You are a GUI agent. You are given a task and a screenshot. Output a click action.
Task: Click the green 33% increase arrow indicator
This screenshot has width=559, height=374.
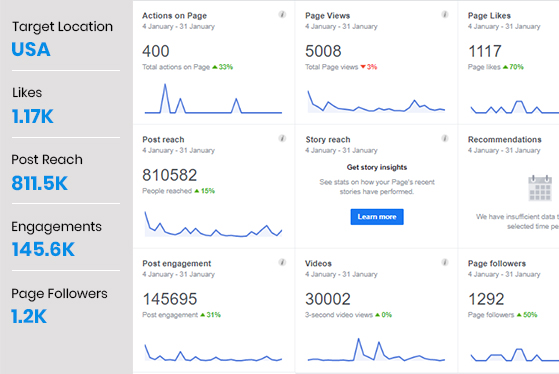[x=215, y=67]
